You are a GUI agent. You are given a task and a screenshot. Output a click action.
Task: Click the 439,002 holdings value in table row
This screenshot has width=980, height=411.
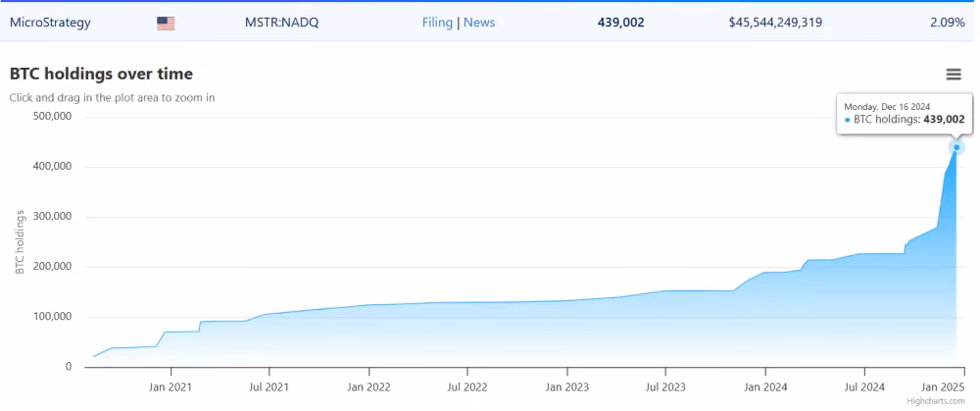coord(620,23)
